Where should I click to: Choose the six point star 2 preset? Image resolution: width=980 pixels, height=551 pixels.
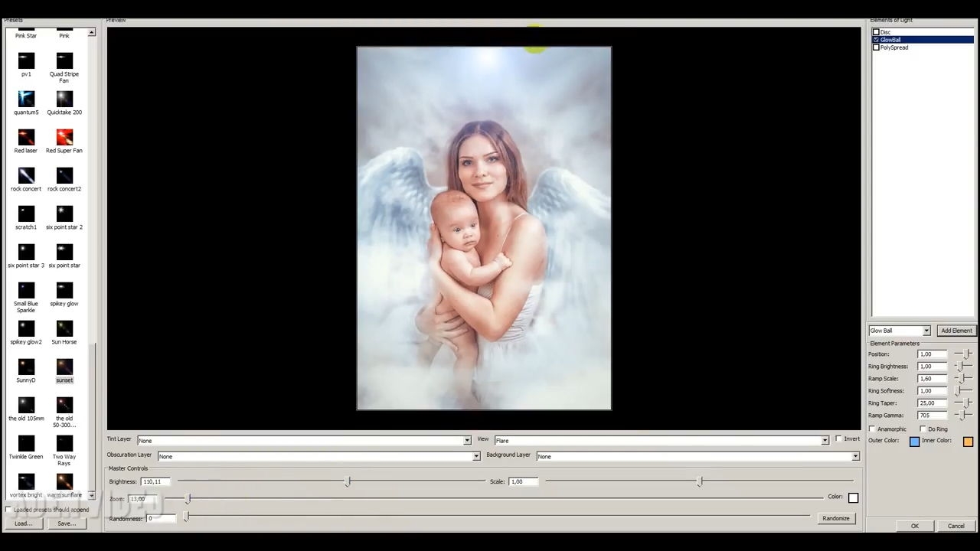click(64, 214)
